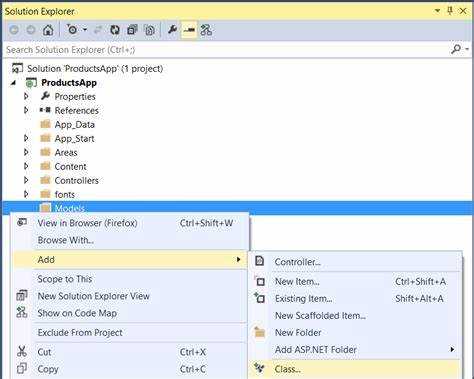Click the Code Map toolbar icon

click(206, 30)
